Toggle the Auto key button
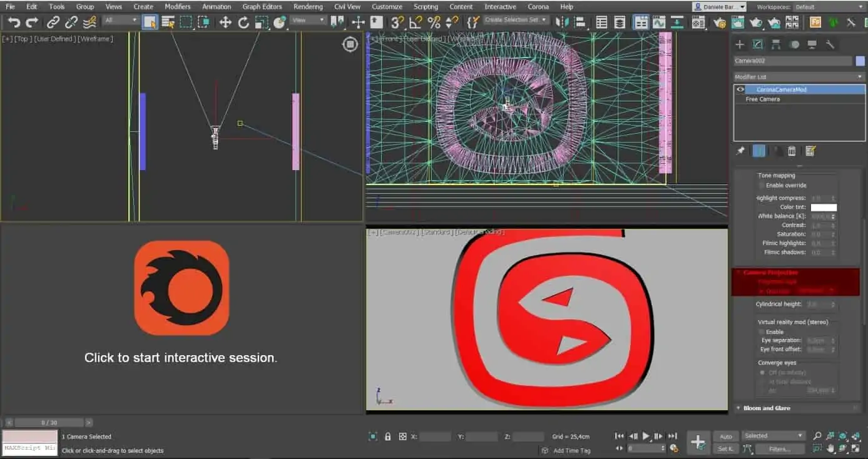 coord(726,436)
